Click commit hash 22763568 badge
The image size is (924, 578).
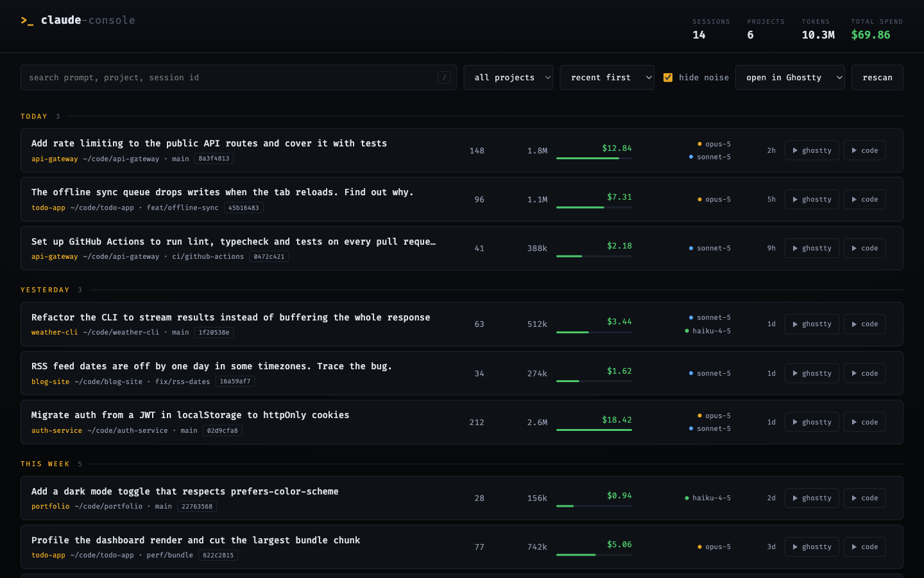click(x=197, y=507)
